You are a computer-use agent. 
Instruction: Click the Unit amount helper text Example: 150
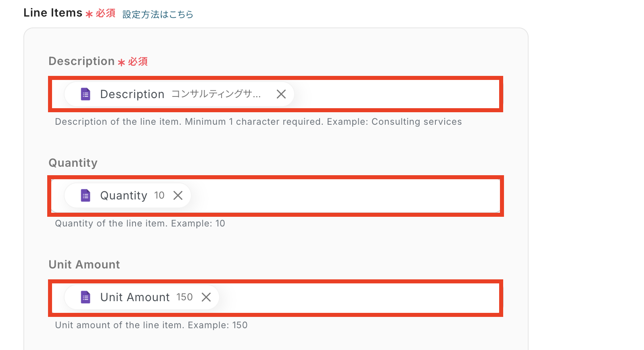pos(151,325)
